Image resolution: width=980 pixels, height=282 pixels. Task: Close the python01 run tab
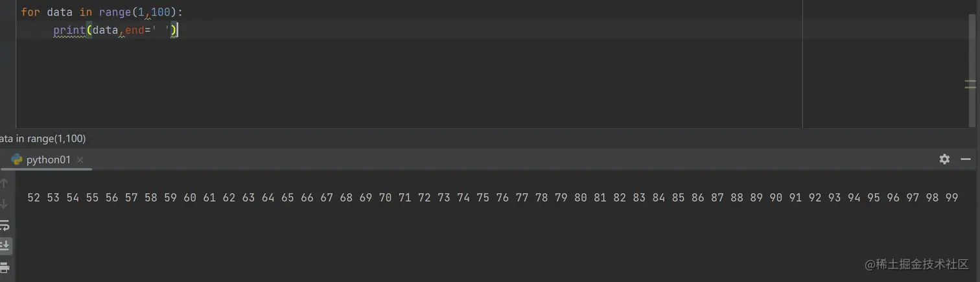pyautogui.click(x=80, y=159)
